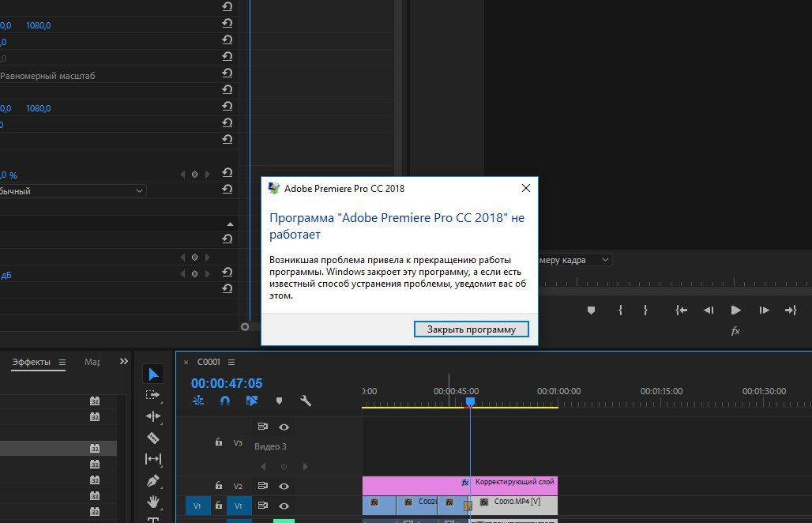Open the blend mode dropdown ending бычный
Image resolution: width=812 pixels, height=523 pixels.
[73, 191]
